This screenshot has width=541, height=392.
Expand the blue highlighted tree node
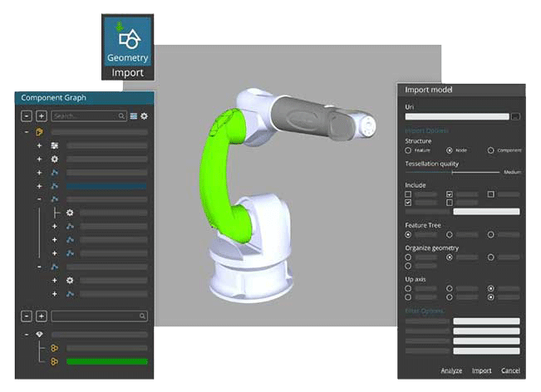tap(39, 186)
